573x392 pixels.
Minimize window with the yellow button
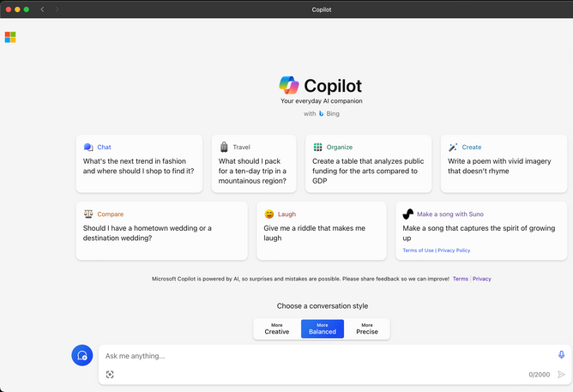(17, 9)
